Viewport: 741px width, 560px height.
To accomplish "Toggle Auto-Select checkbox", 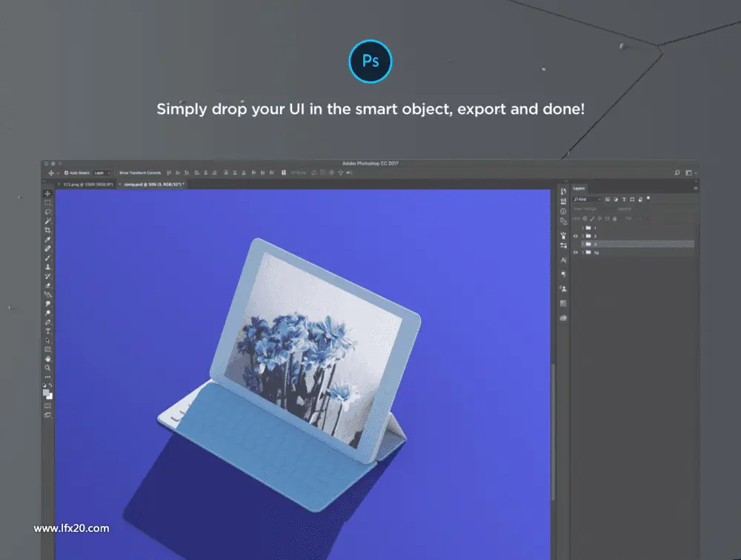I will pos(66,173).
